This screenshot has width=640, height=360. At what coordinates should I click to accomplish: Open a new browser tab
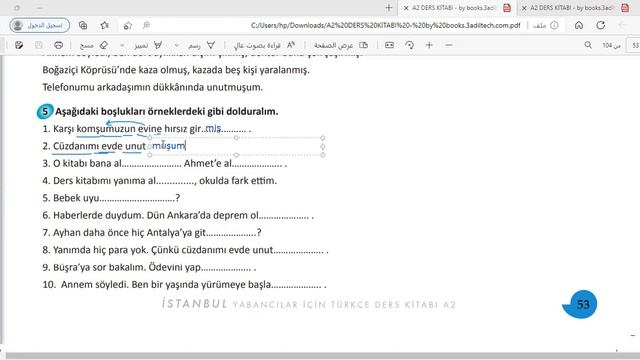(x=389, y=8)
